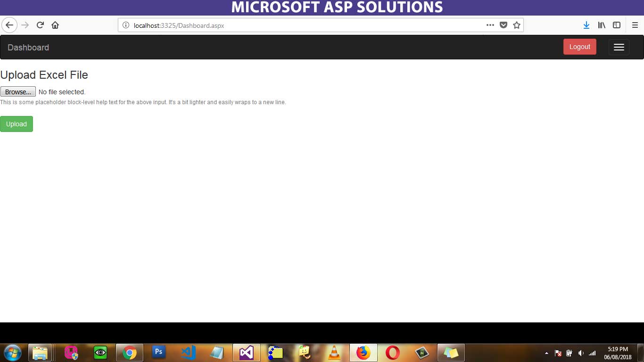Open the volume speaker tray icon
This screenshot has height=362, width=644.
(x=581, y=353)
